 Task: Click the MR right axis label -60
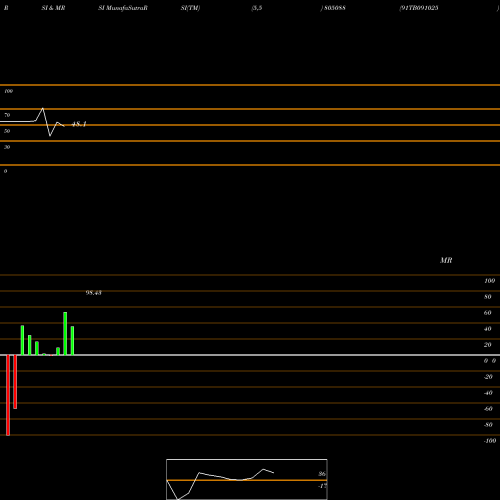tap(488, 409)
